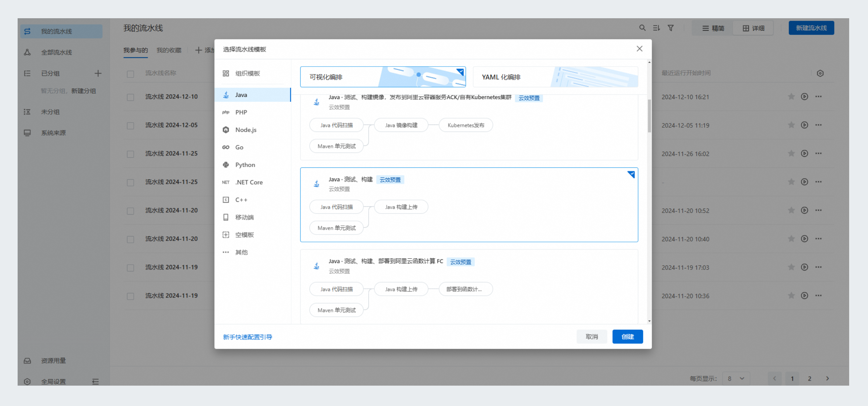Click the 新建分组 link
The height and width of the screenshot is (406, 868).
(x=84, y=91)
